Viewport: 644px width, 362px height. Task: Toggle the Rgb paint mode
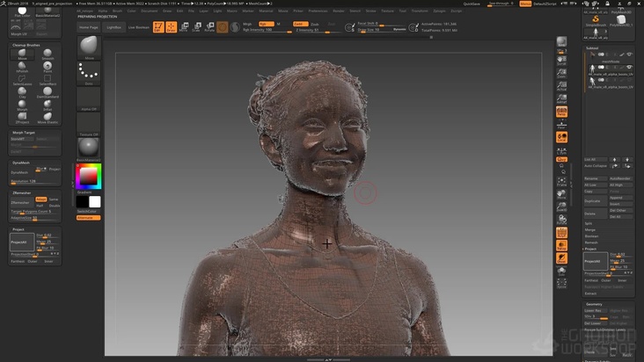pos(267,24)
